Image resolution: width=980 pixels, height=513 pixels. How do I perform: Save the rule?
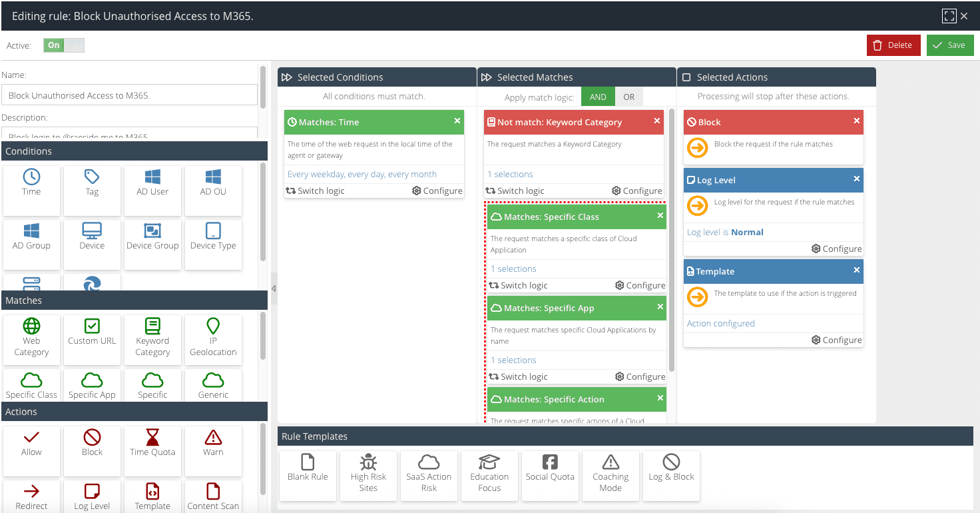tap(949, 45)
